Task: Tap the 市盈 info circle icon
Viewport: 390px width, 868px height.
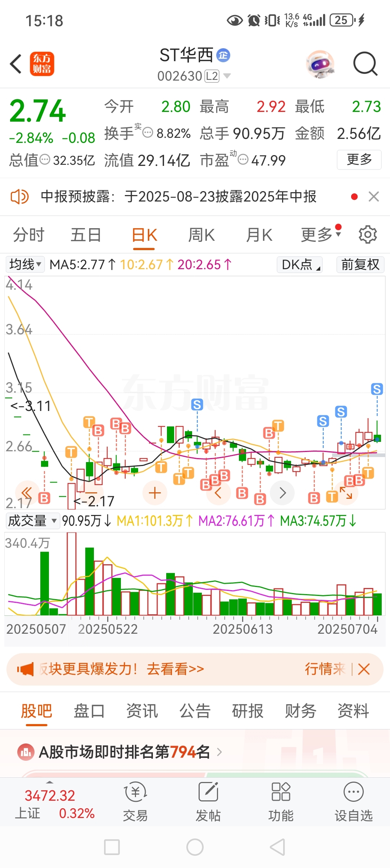Action: [x=243, y=159]
